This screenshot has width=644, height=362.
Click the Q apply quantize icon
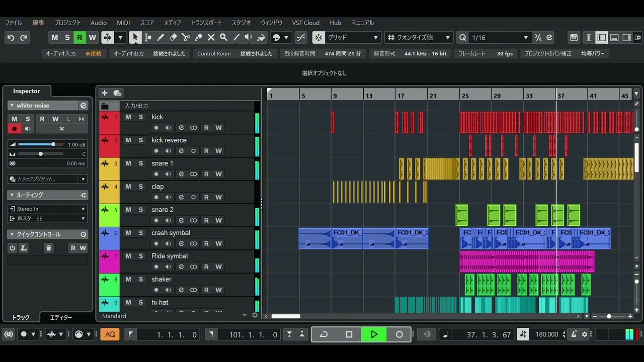tap(463, 38)
